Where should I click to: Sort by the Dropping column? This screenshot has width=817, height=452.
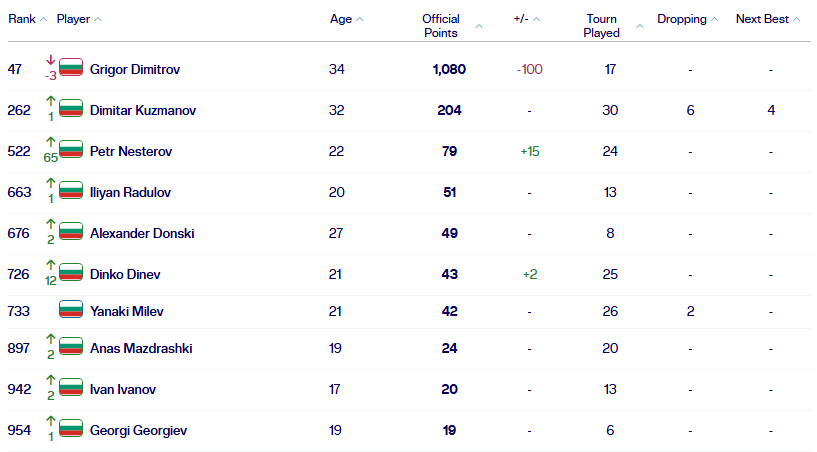687,19
